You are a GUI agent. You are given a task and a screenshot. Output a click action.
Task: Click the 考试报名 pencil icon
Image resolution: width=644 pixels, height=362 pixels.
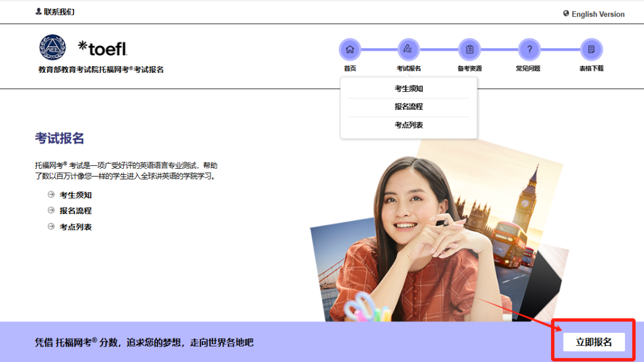point(409,49)
